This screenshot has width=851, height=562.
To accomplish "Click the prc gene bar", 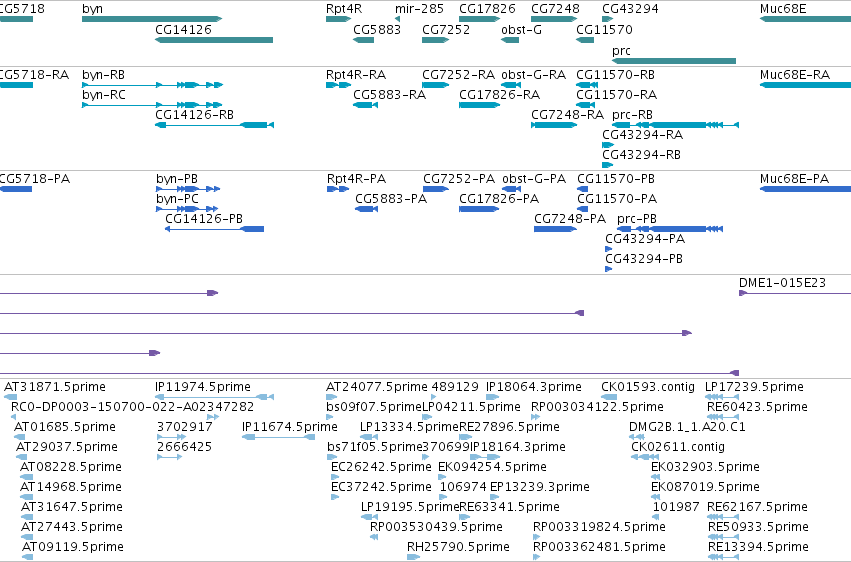I will click(674, 61).
